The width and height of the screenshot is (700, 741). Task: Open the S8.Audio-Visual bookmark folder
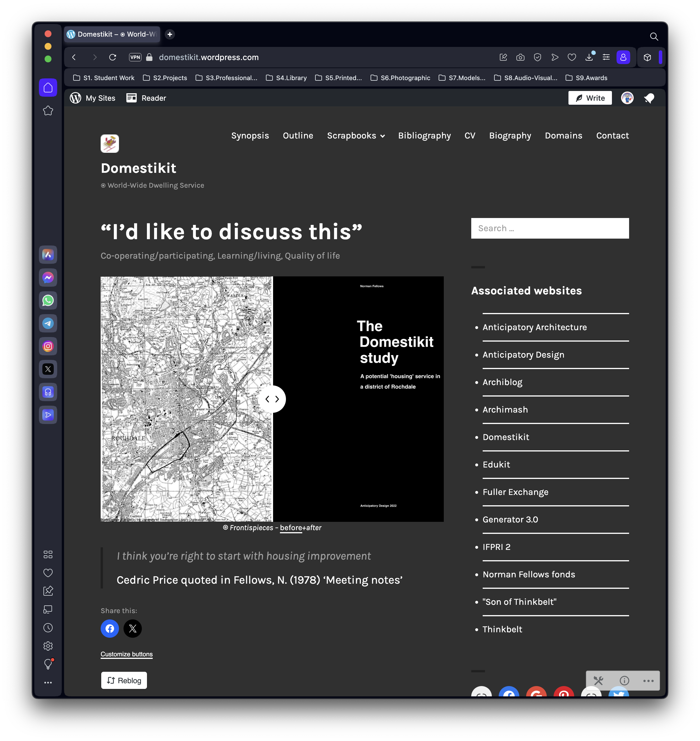point(525,78)
